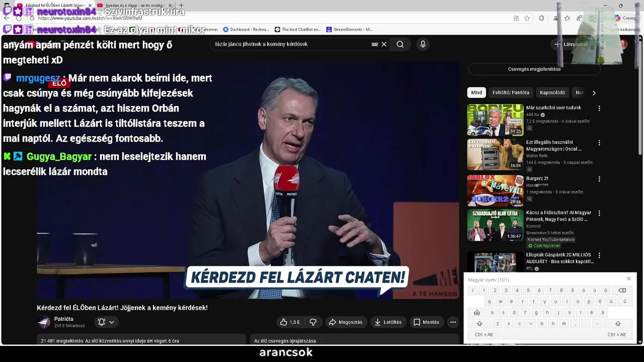Click 'Az élő csevegés újrajátszása' header
The height and width of the screenshot is (362, 644).
(285, 341)
